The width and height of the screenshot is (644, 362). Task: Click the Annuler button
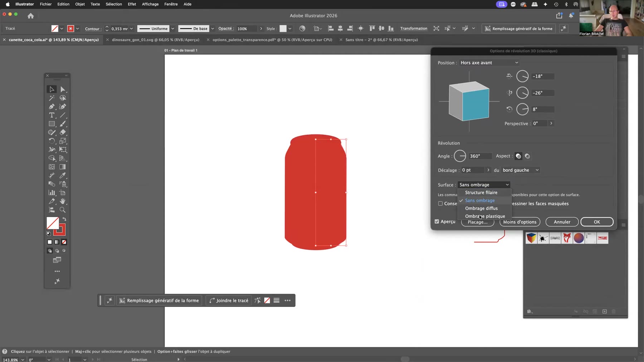[x=562, y=222]
